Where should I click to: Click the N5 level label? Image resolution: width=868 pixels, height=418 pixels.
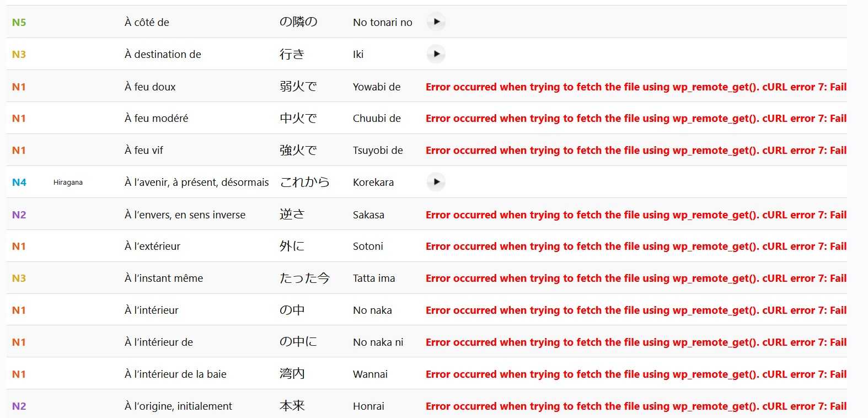pyautogui.click(x=19, y=23)
